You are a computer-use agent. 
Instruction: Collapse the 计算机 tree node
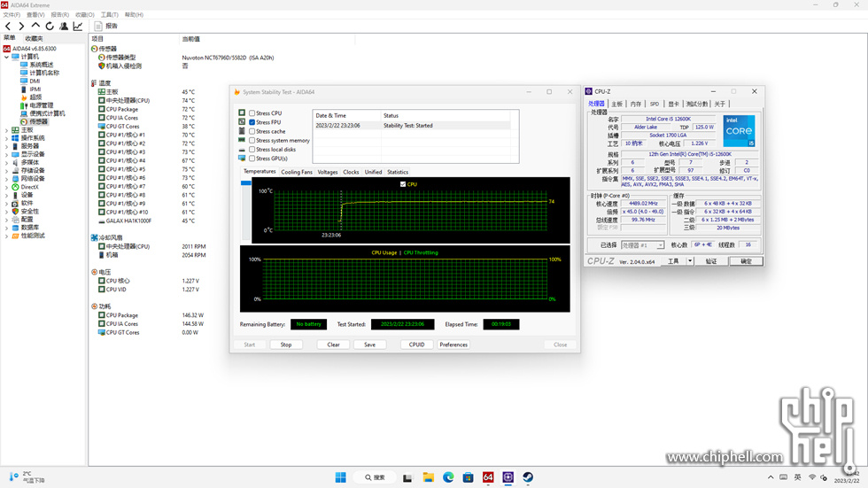point(7,57)
